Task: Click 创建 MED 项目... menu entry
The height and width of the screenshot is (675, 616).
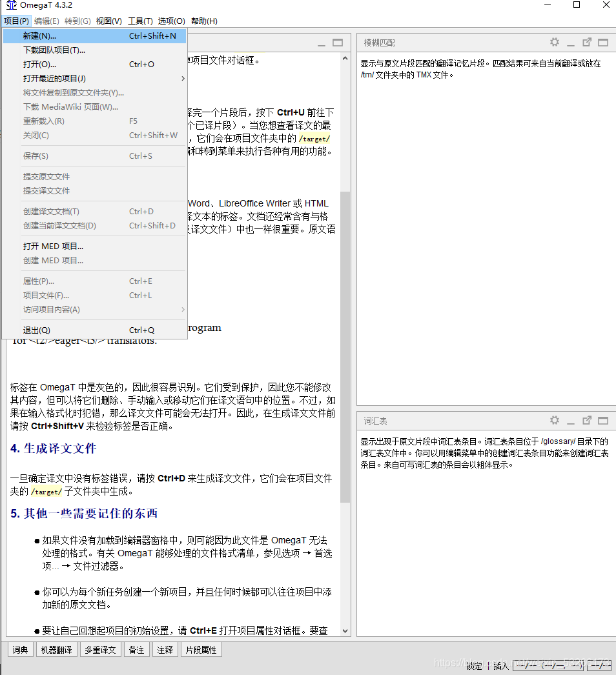Action: [x=95, y=261]
